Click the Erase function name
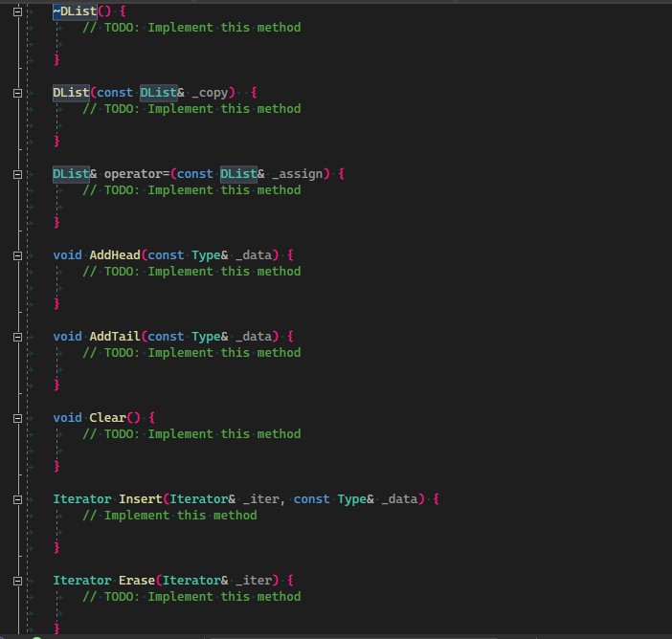672x639 pixels. click(137, 581)
